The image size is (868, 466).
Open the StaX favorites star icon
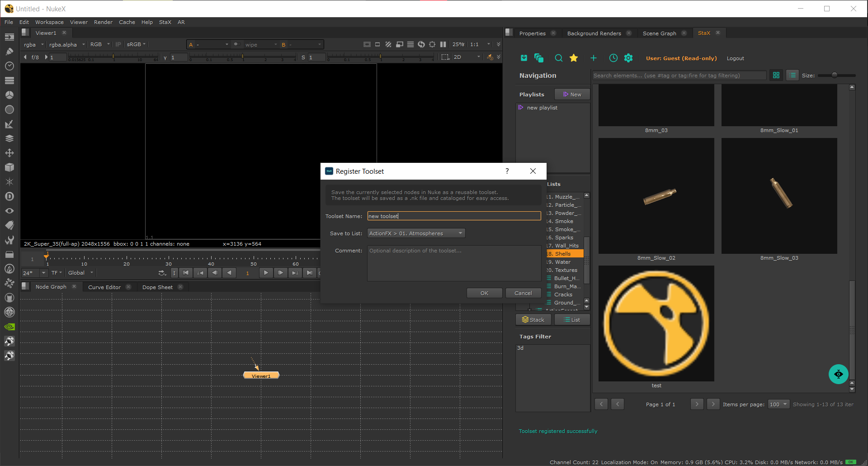(x=574, y=58)
